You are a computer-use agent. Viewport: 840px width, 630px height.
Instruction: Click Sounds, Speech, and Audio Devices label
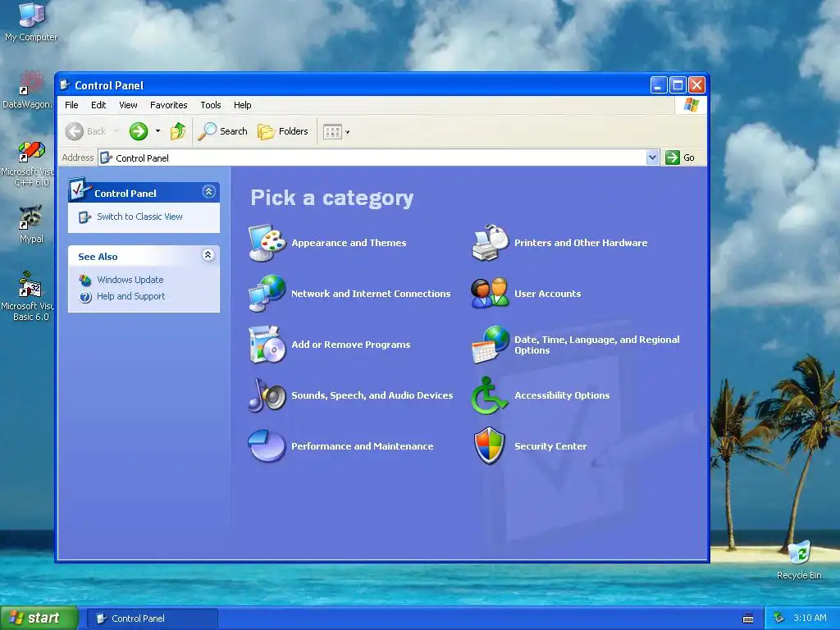(x=372, y=395)
